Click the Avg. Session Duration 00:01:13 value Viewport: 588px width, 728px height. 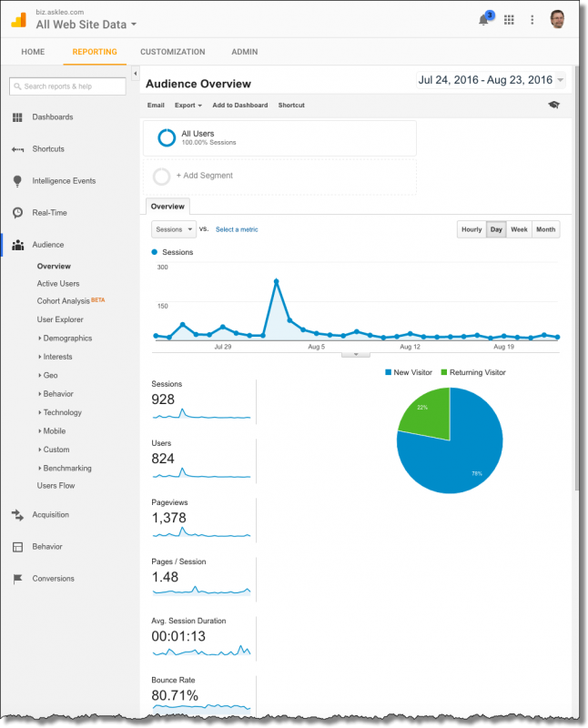click(178, 636)
